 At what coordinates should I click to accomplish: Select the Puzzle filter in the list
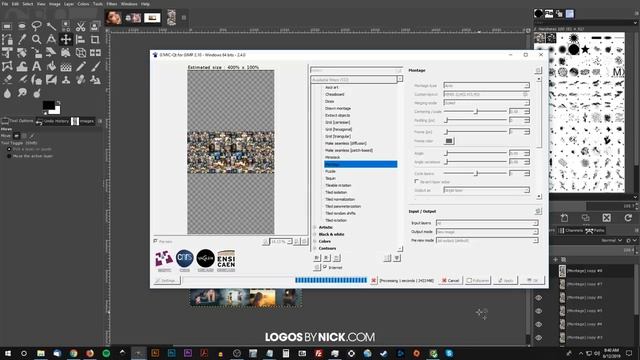330,171
